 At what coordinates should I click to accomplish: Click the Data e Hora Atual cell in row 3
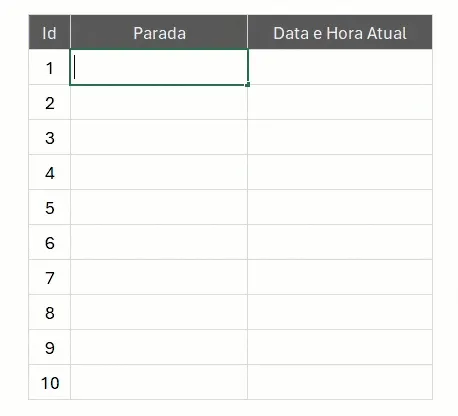coord(340,137)
